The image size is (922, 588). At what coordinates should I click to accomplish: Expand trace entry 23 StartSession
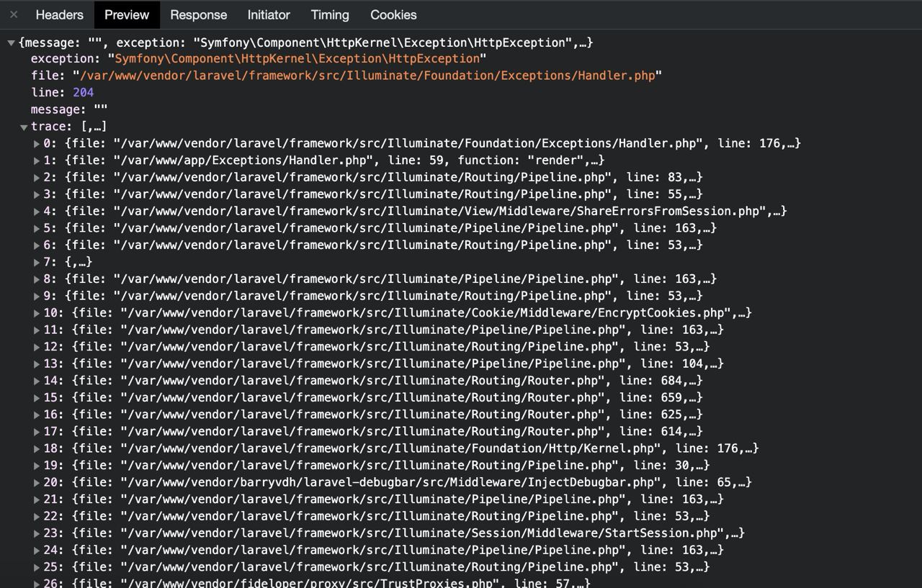[x=37, y=533]
